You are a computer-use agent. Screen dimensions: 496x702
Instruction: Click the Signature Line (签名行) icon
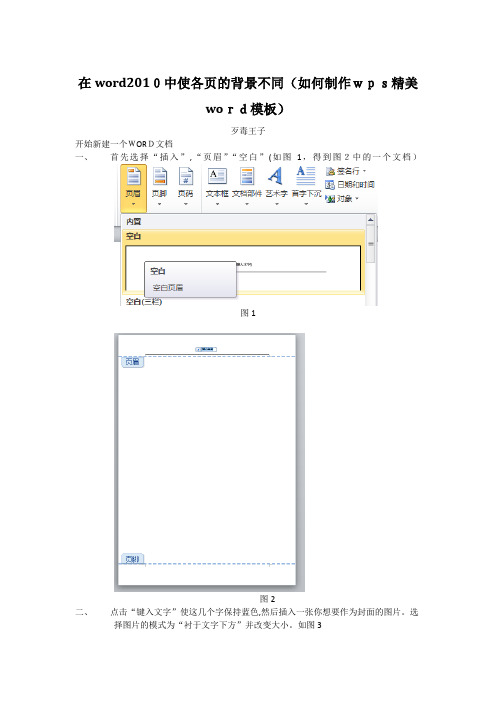[x=330, y=171]
